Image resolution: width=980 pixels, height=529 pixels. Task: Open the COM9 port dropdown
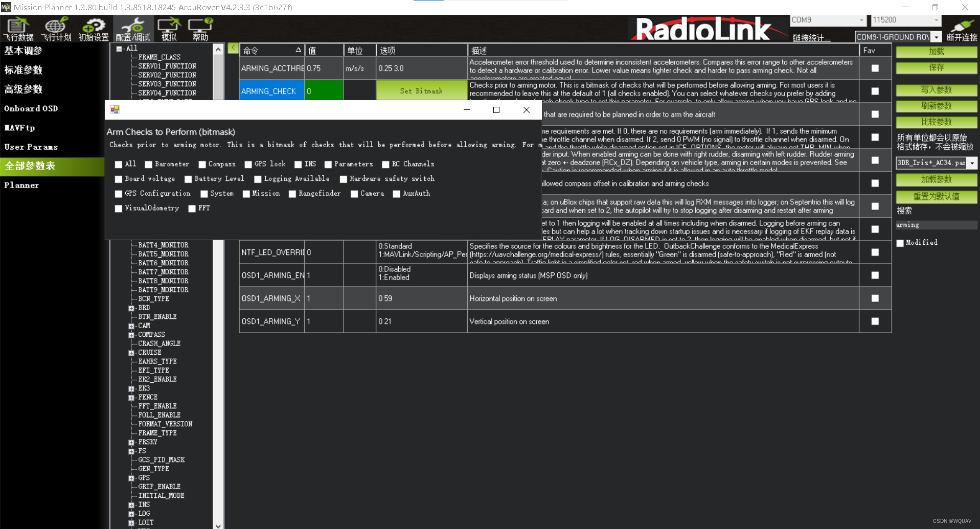tap(861, 20)
